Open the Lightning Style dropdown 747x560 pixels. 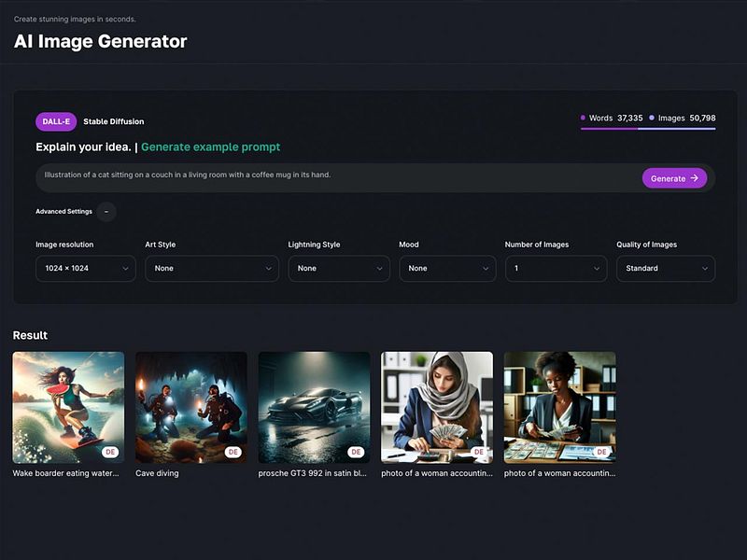[x=338, y=269]
